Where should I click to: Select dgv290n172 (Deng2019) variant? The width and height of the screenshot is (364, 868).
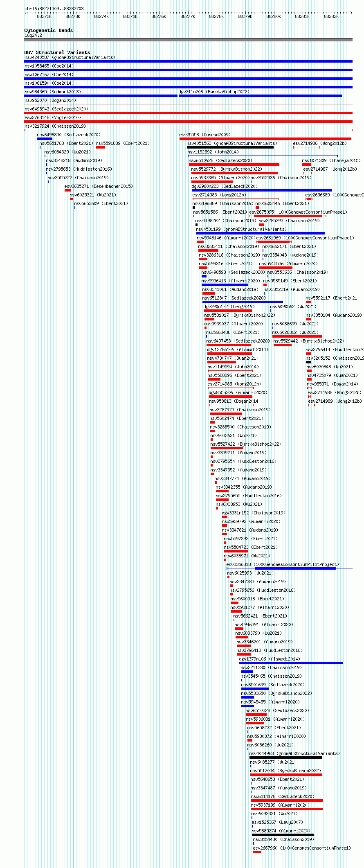click(x=229, y=307)
